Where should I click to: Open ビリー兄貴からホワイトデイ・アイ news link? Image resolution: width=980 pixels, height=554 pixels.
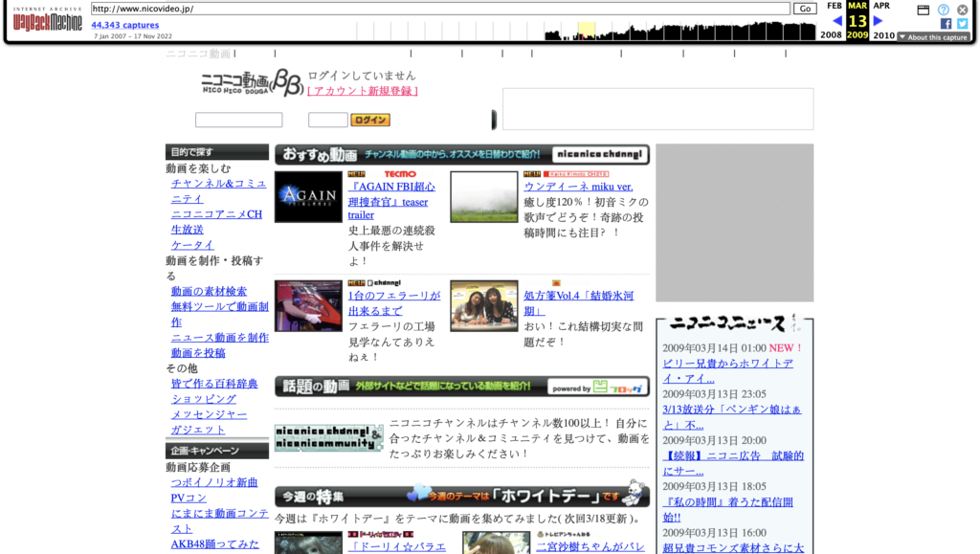727,371
